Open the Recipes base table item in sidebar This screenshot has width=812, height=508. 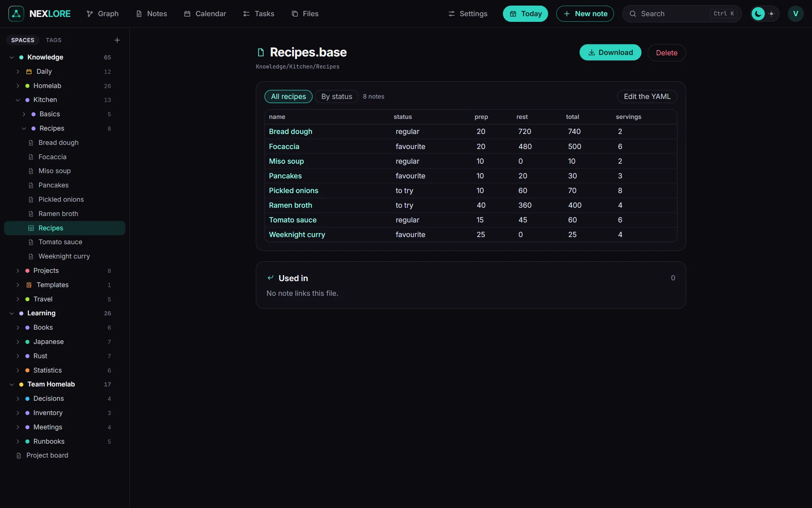tap(65, 228)
